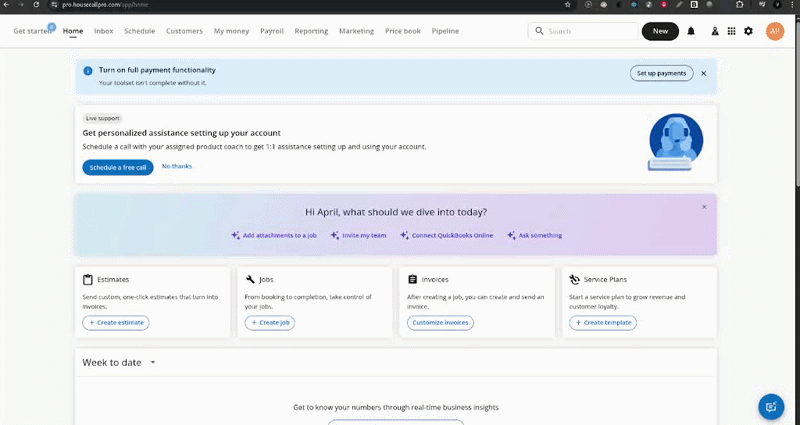
Task: Open the Price book tab
Action: click(x=403, y=31)
